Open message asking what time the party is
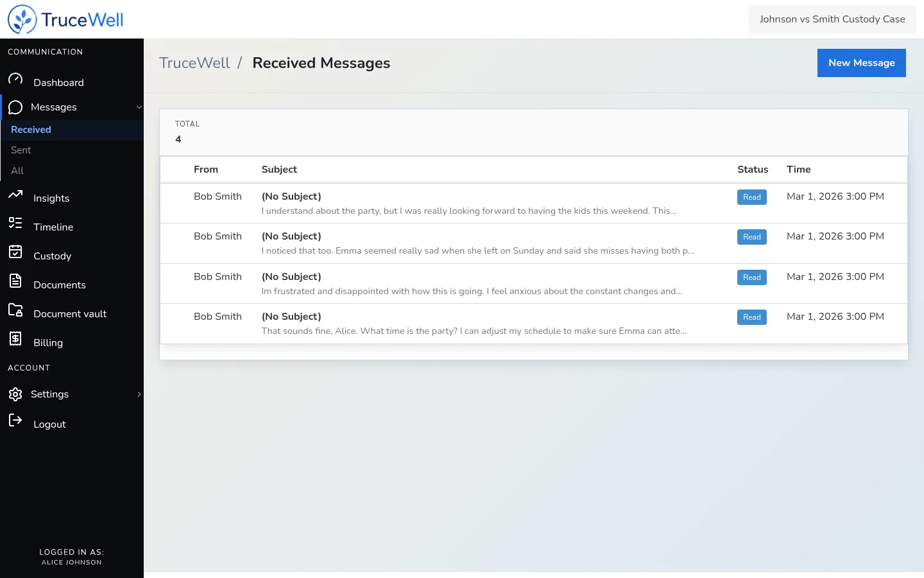Screen dimensions: 924x578 pos(533,324)
